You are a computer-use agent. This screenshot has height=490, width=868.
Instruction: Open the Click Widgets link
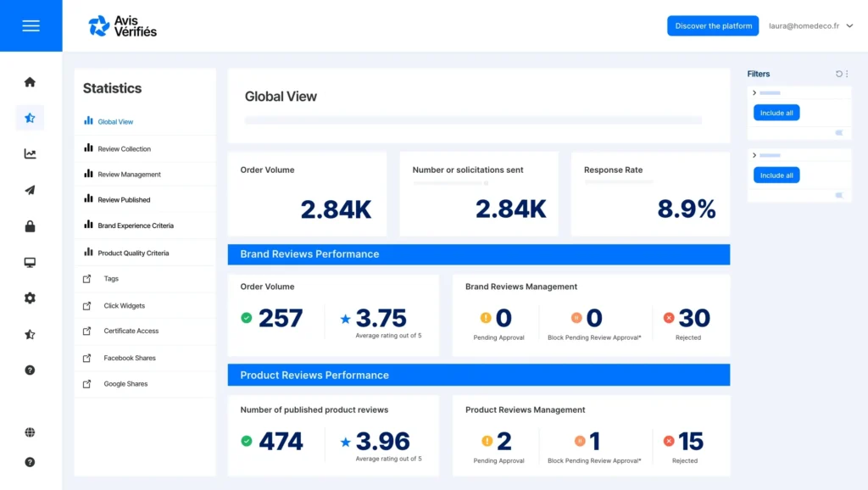[124, 306]
